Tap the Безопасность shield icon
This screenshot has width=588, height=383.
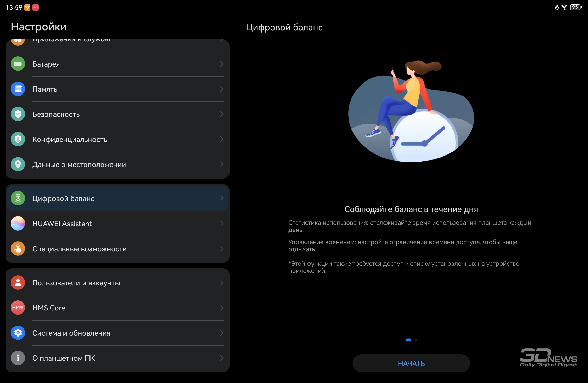[18, 114]
